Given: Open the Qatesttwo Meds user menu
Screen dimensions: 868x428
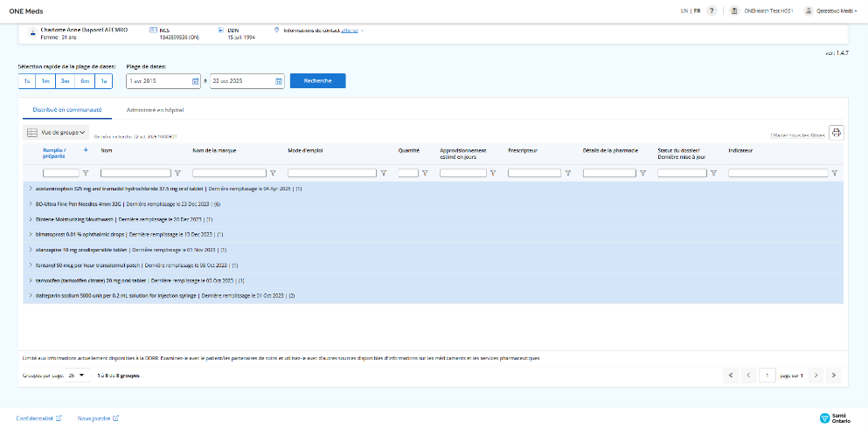Looking at the screenshot, I should click(x=836, y=11).
